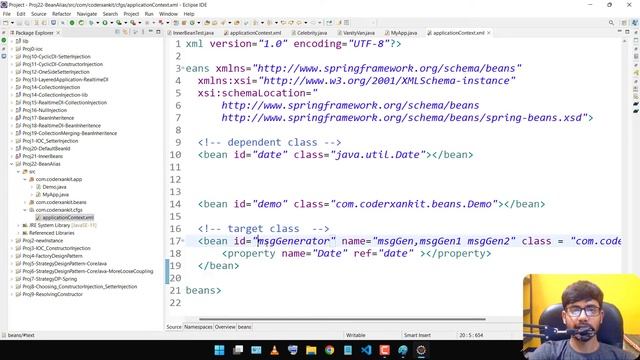The height and width of the screenshot is (360, 640).
Task: Click the New file toolbar icon
Action: pyautogui.click(x=6, y=23)
